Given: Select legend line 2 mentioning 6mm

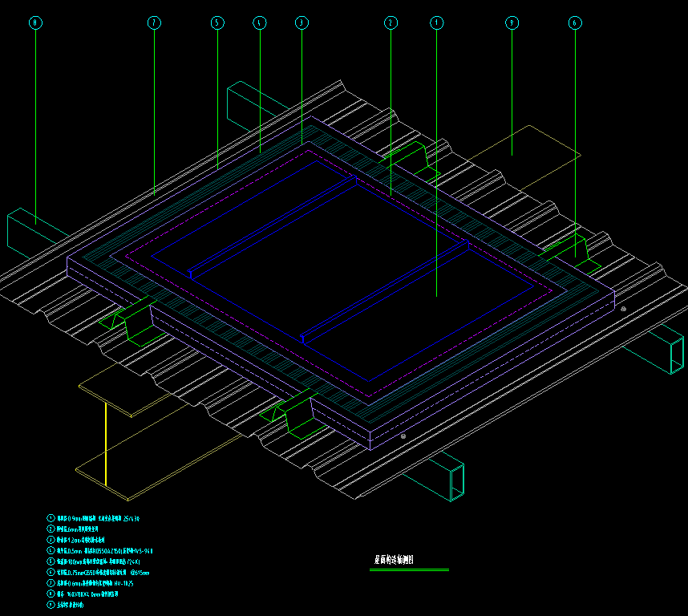Looking at the screenshot, I should coord(72,529).
